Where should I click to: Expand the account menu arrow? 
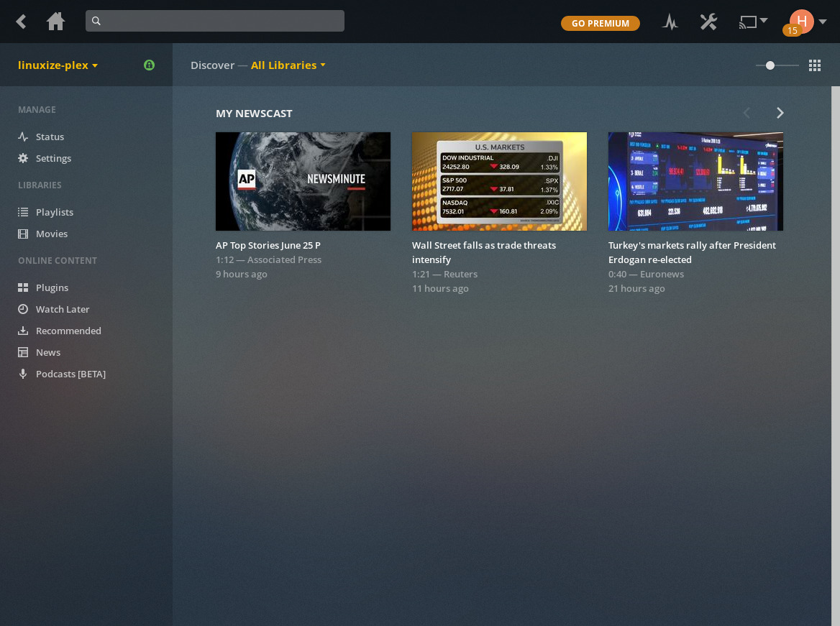tap(823, 22)
